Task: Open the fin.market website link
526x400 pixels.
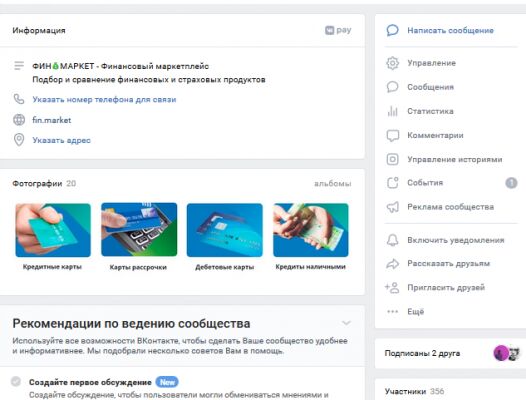Action: point(52,120)
